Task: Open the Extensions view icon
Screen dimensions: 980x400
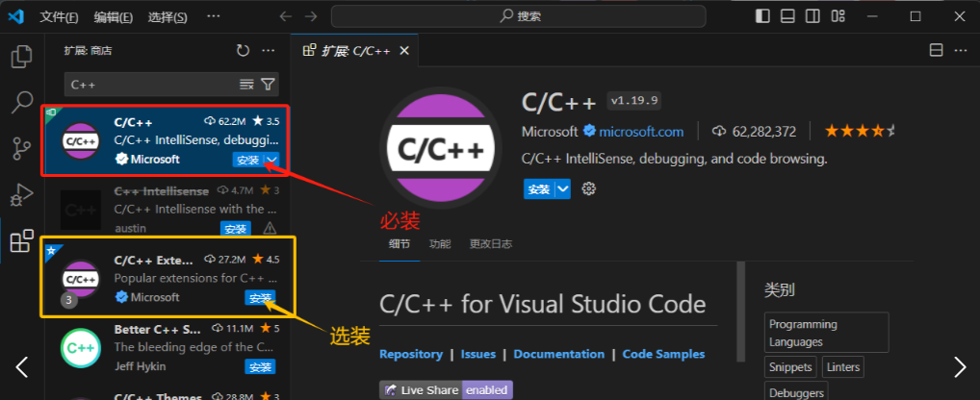Action: click(22, 241)
